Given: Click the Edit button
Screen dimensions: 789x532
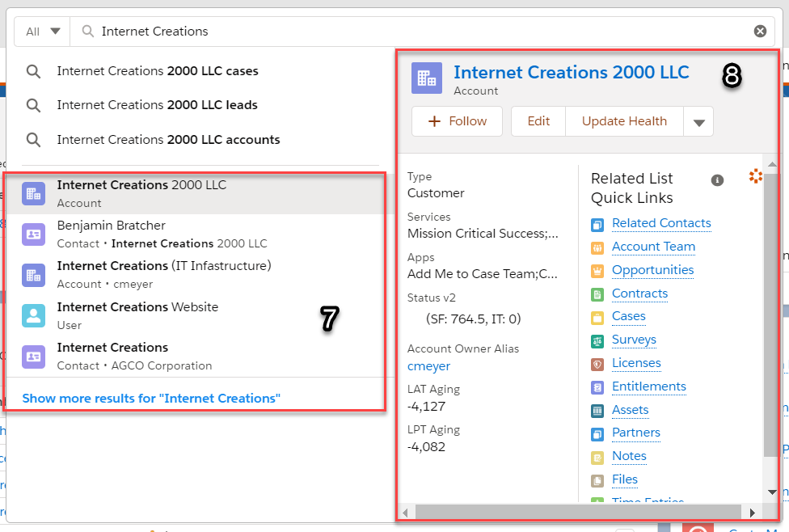Looking at the screenshot, I should pos(538,121).
